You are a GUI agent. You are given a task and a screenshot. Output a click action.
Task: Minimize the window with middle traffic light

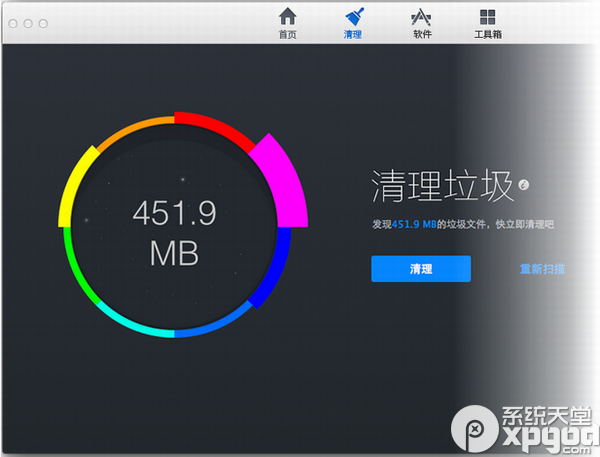pos(27,22)
